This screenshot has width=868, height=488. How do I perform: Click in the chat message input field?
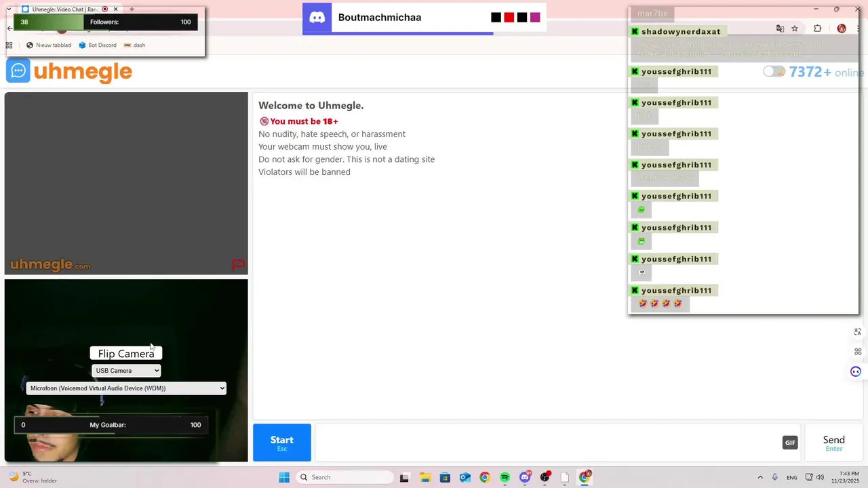[x=548, y=443]
